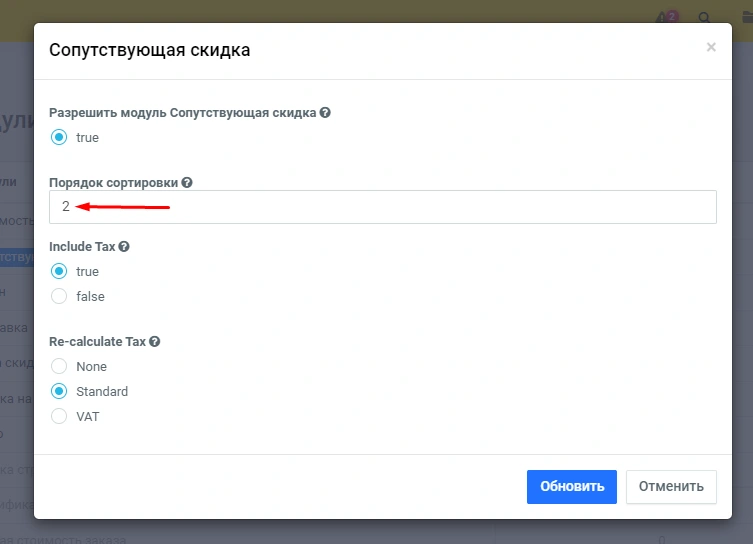Open the Include Tax help tooltip icon
Image resolution: width=753 pixels, height=544 pixels.
[x=124, y=246]
